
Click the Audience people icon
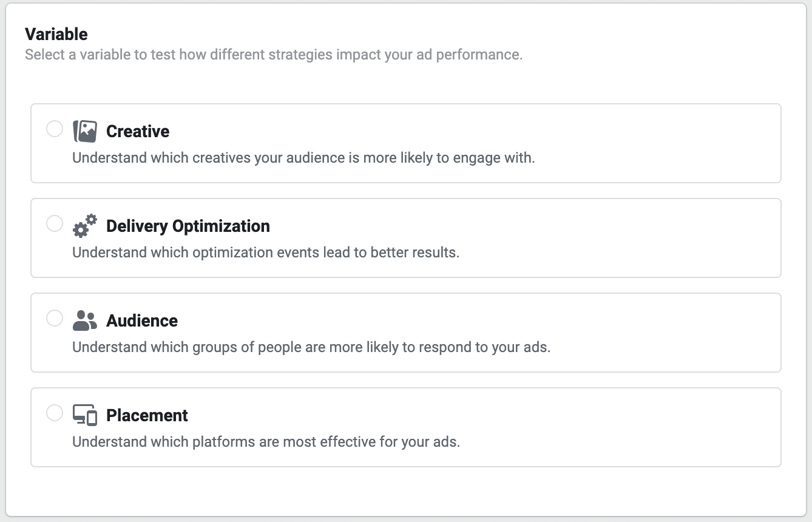tap(85, 320)
